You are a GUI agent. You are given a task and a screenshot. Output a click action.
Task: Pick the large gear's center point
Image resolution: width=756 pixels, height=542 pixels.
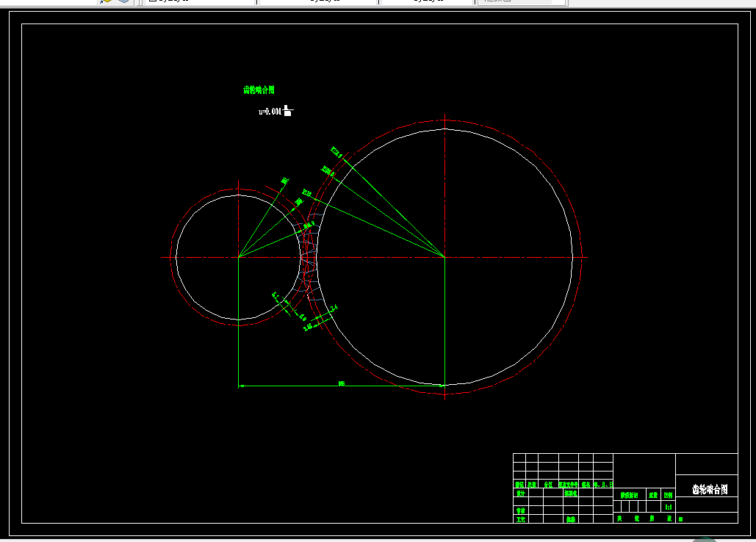(444, 257)
